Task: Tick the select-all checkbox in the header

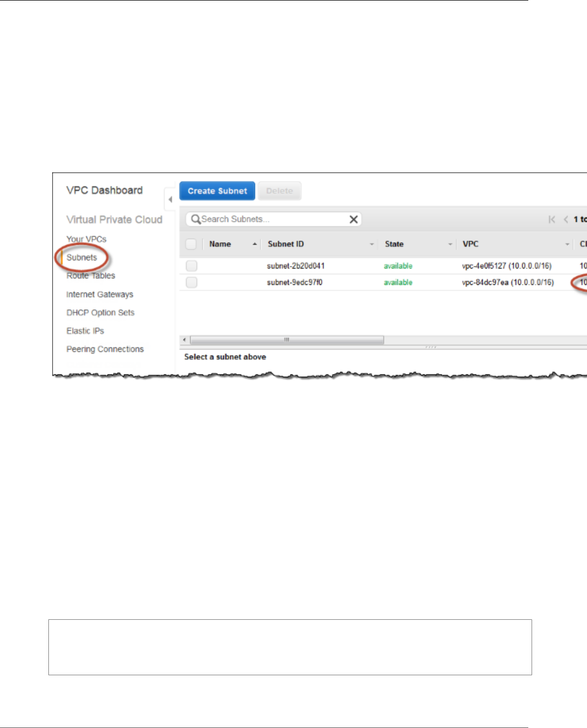Action: (191, 244)
